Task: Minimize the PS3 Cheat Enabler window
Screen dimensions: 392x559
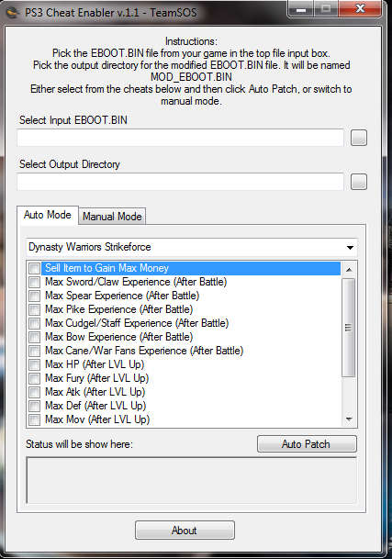Action: pyautogui.click(x=301, y=9)
